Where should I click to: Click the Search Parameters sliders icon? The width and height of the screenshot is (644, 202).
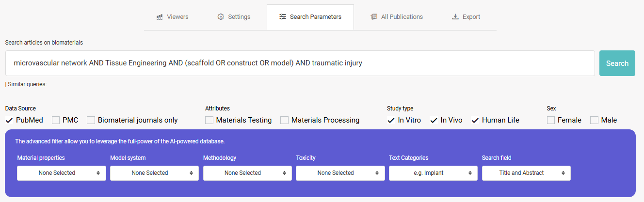pyautogui.click(x=283, y=17)
